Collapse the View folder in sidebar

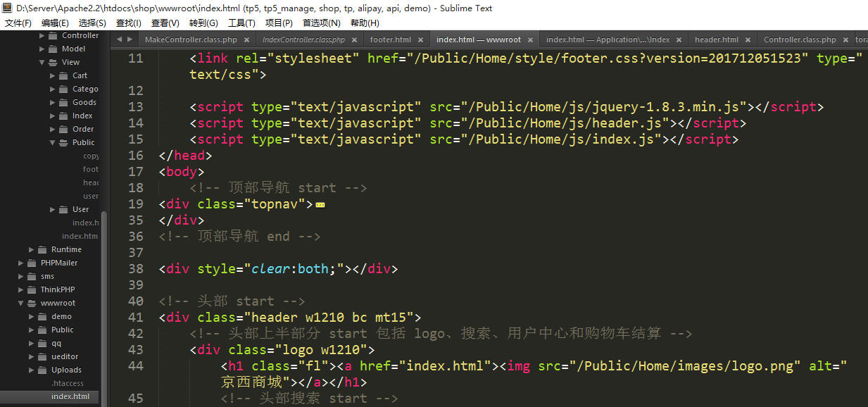click(x=42, y=63)
